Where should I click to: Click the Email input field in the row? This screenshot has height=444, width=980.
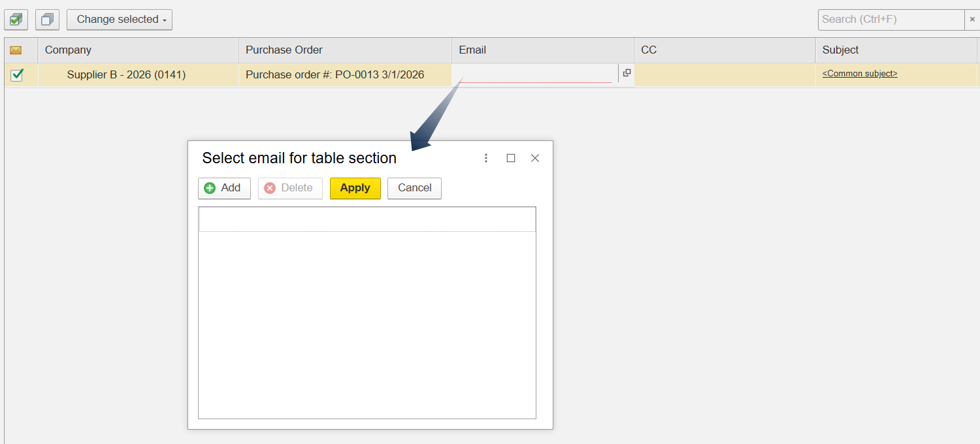coord(534,74)
